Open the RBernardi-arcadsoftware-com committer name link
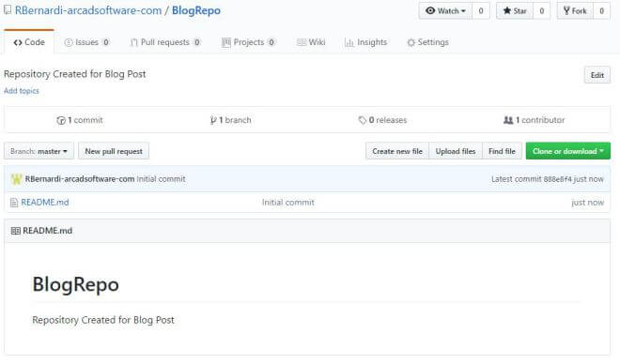 [x=80, y=179]
